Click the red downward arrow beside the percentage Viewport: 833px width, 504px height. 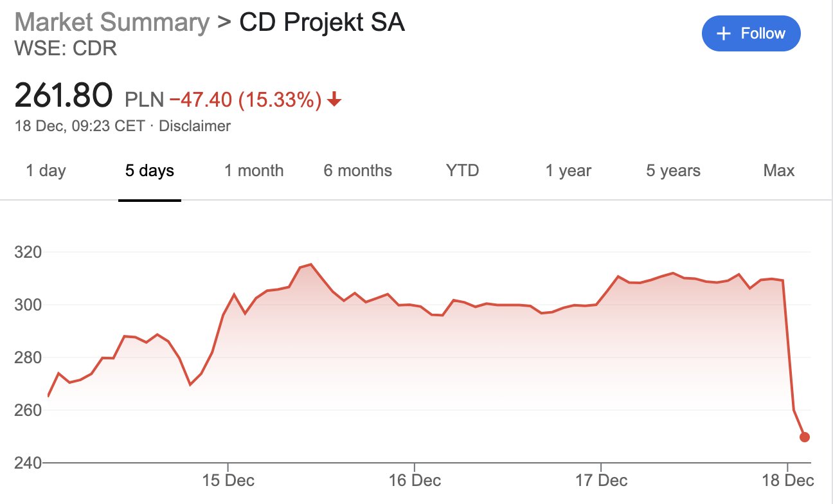tap(334, 100)
